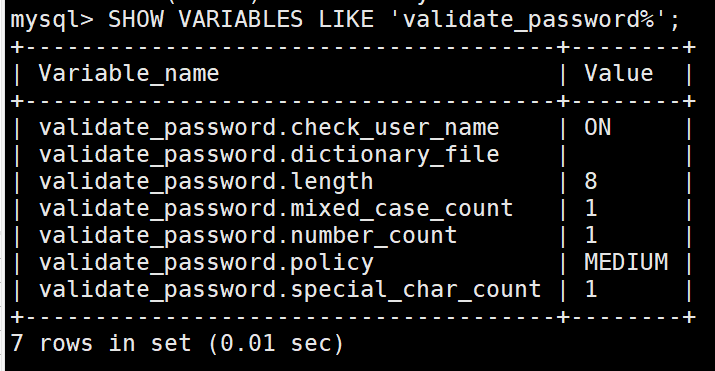
Task: Click validate_password.length variable name
Action: (x=206, y=182)
